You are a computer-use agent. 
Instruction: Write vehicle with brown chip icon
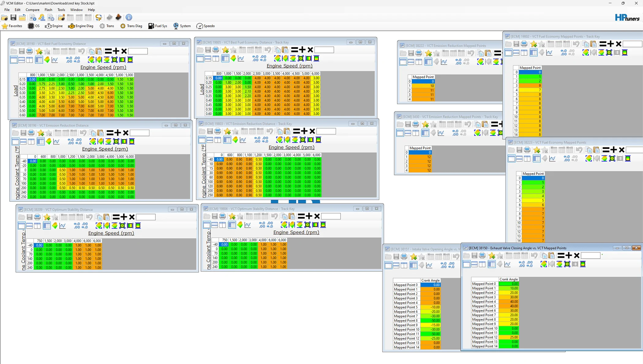pos(118,17)
